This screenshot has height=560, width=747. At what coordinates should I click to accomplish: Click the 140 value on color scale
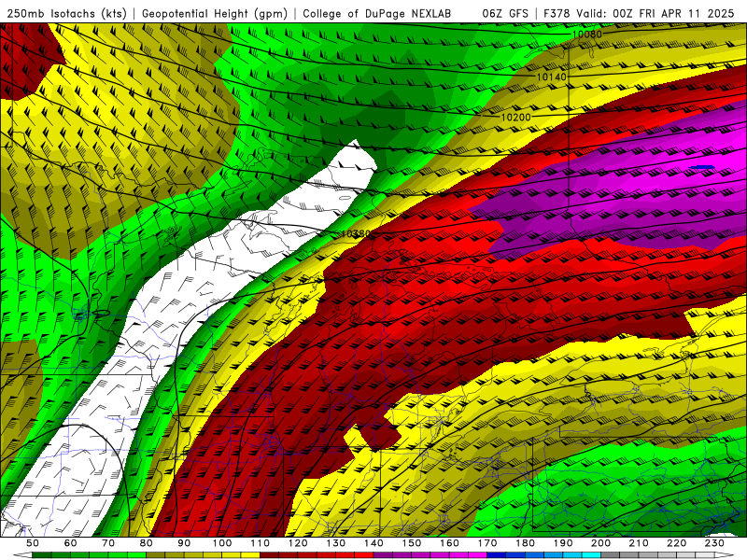pos(373,543)
